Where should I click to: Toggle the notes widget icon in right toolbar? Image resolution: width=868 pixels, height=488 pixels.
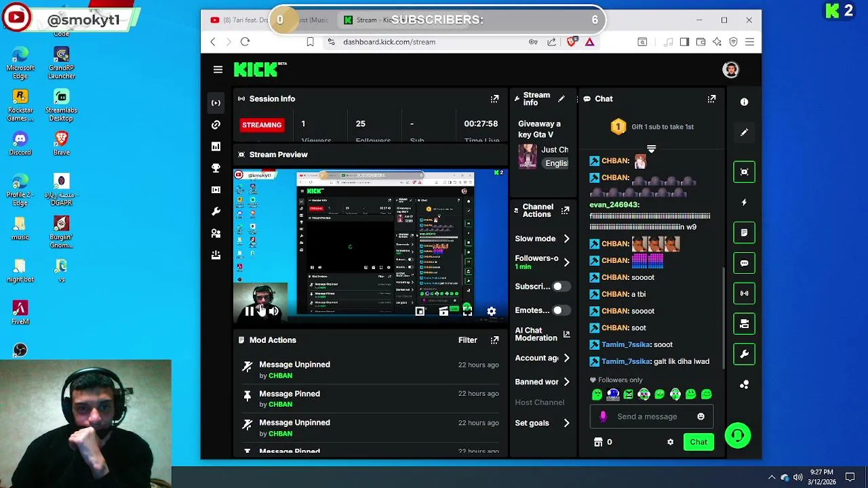[x=744, y=232]
